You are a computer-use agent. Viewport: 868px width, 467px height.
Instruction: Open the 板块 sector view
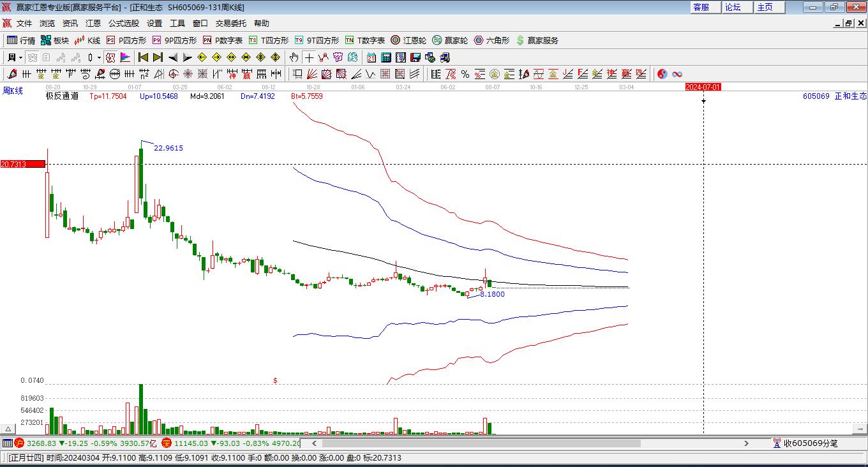(55, 40)
